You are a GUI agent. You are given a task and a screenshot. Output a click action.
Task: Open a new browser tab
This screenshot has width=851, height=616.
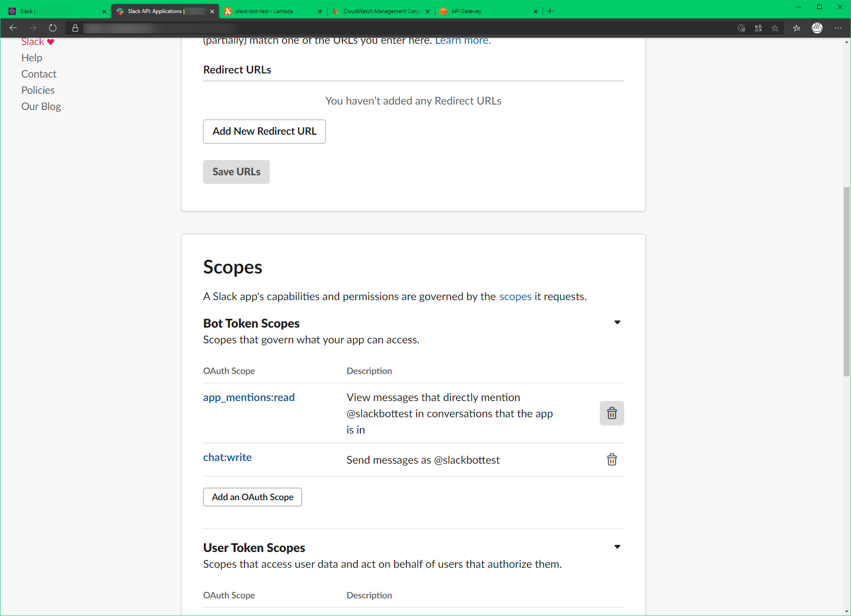coord(550,11)
